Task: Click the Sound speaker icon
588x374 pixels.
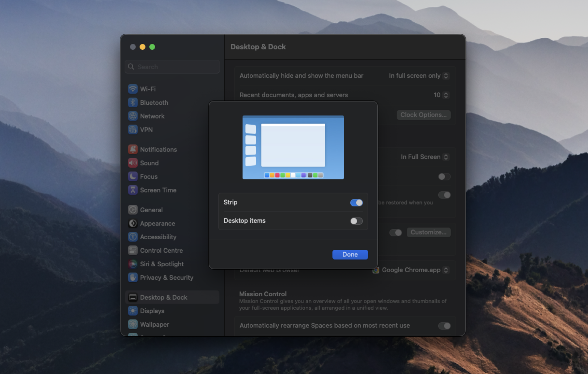Action: [x=133, y=163]
